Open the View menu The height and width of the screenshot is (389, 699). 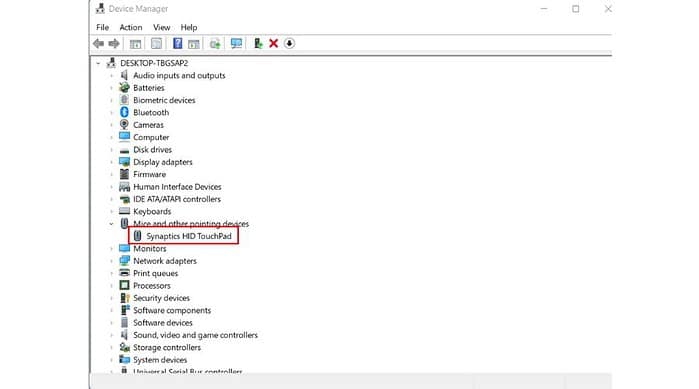pyautogui.click(x=161, y=27)
